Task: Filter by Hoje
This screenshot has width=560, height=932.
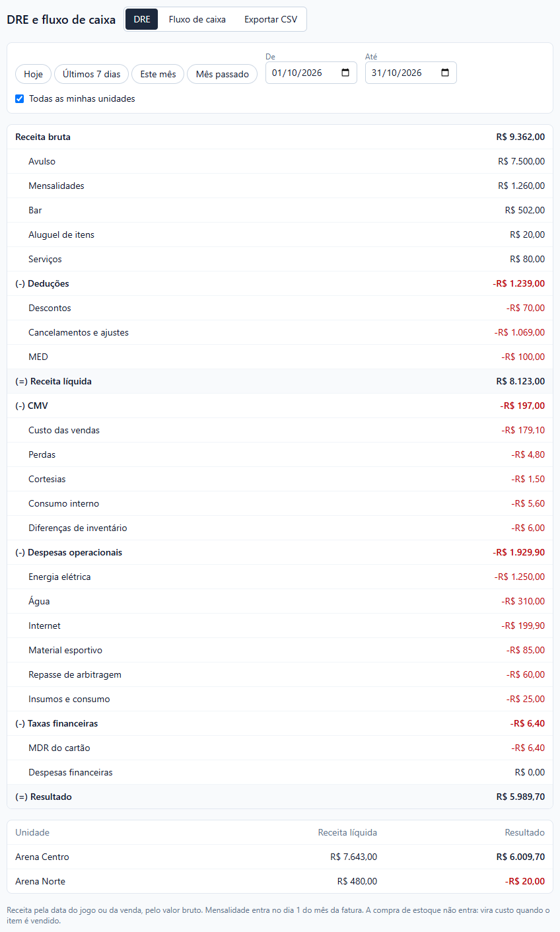Action: point(33,74)
